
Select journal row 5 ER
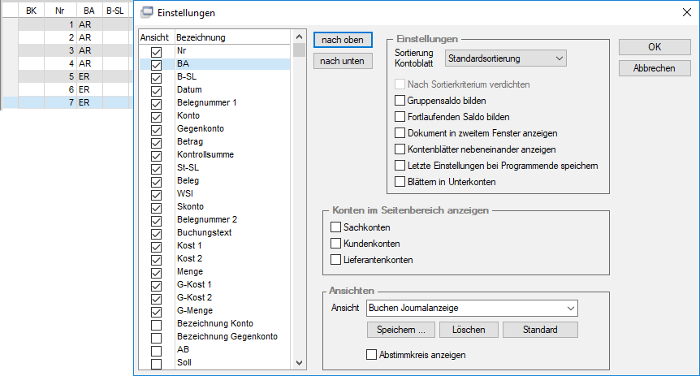pos(67,76)
